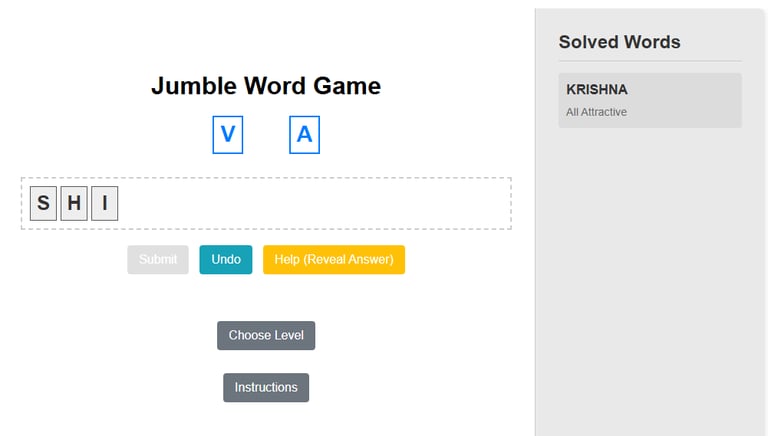Click the divider under Solved Words

point(650,61)
